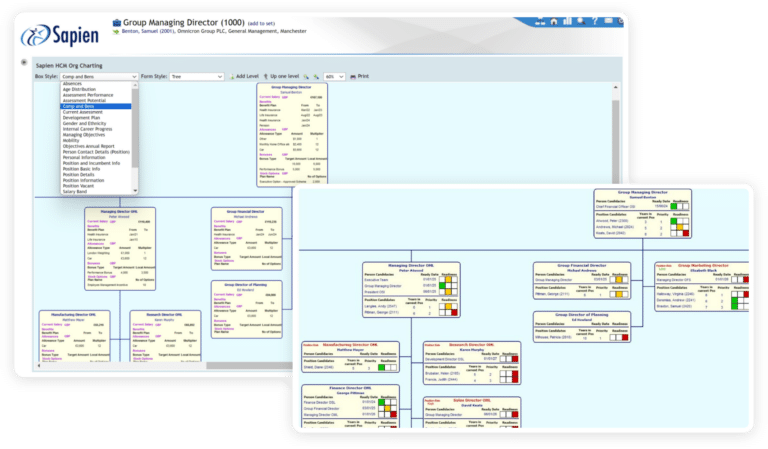Screen dimensions: 768x449
Task: Open the org chart icon in top bar
Action: pos(540,21)
